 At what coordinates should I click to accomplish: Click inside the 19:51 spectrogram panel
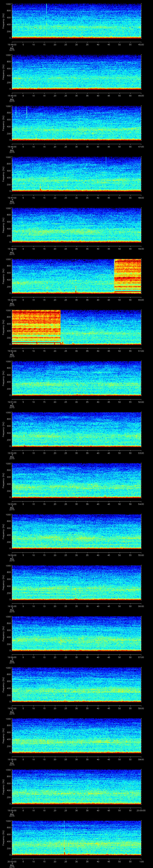(x=76, y=378)
